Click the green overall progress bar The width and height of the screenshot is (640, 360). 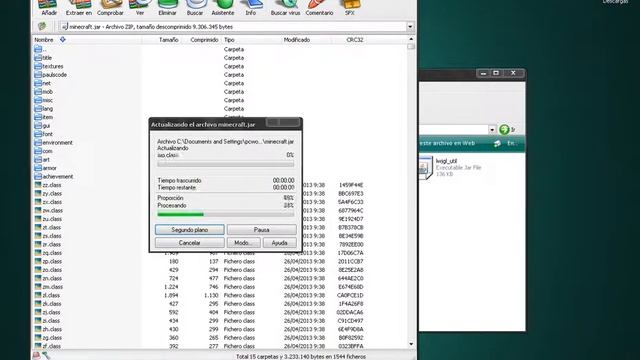pyautogui.click(x=226, y=214)
